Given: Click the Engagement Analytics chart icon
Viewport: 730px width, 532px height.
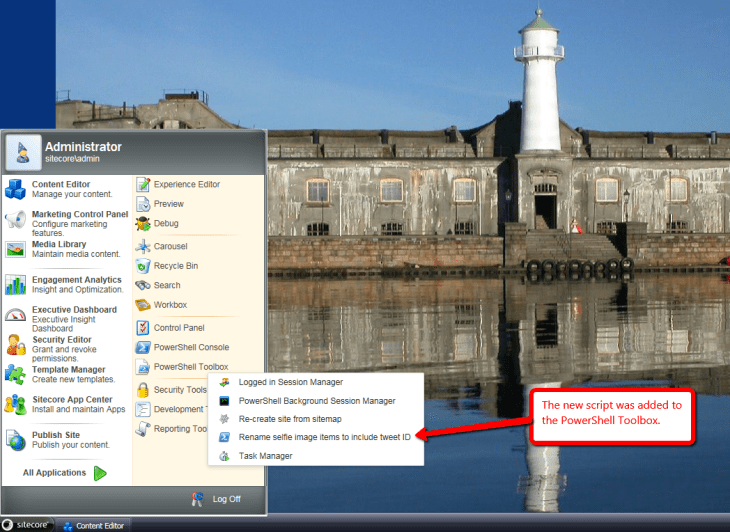Looking at the screenshot, I should pyautogui.click(x=15, y=285).
